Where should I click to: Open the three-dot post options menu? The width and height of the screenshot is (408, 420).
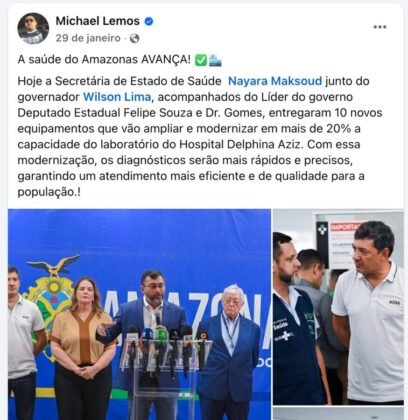pyautogui.click(x=380, y=27)
